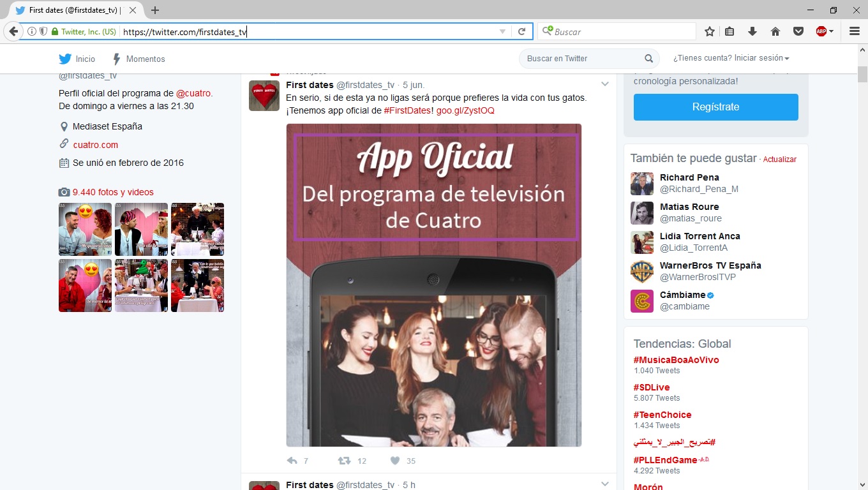Like the App Oficial tweet heart
The image size is (868, 490).
pos(395,461)
